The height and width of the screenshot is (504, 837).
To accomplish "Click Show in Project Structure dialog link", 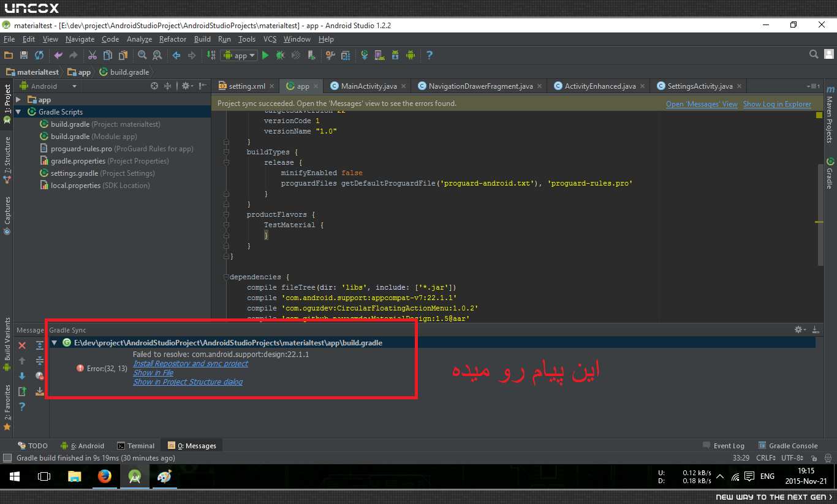I will tap(188, 382).
